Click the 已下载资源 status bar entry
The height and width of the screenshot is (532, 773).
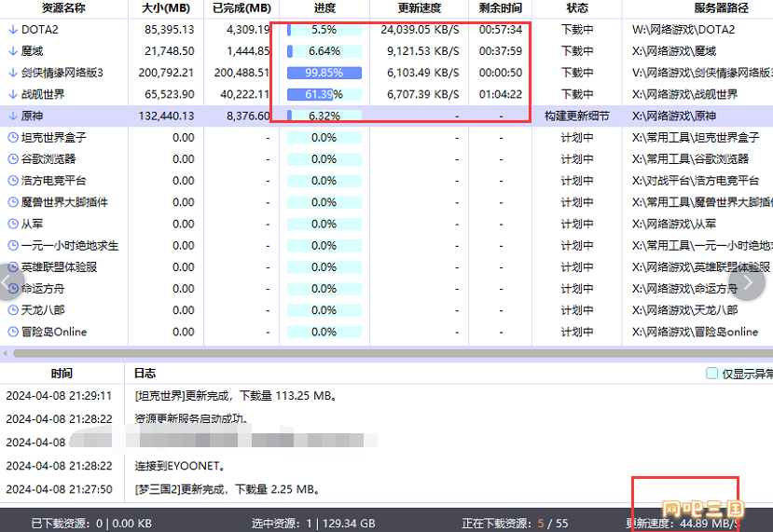91,523
